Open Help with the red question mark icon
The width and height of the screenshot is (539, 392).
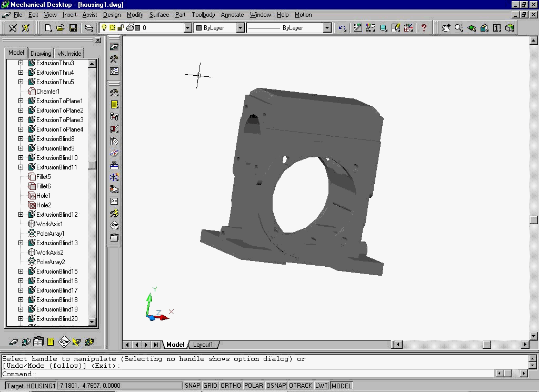click(x=424, y=28)
